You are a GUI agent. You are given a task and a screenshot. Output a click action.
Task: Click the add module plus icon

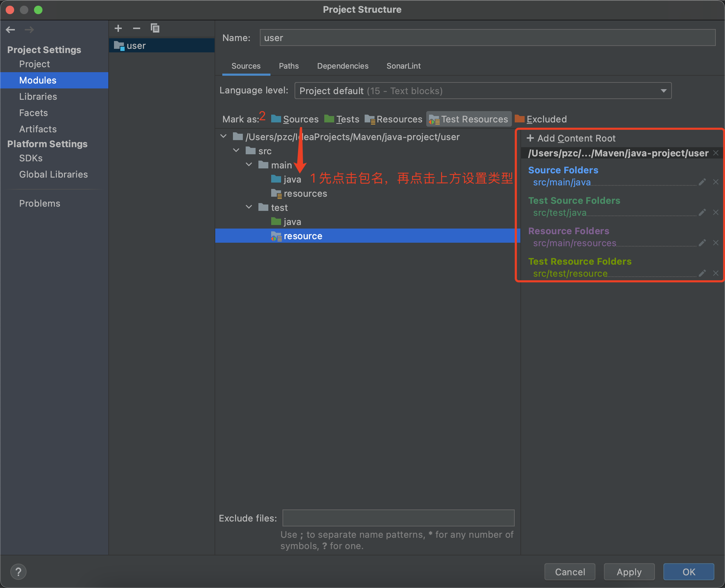pos(118,28)
